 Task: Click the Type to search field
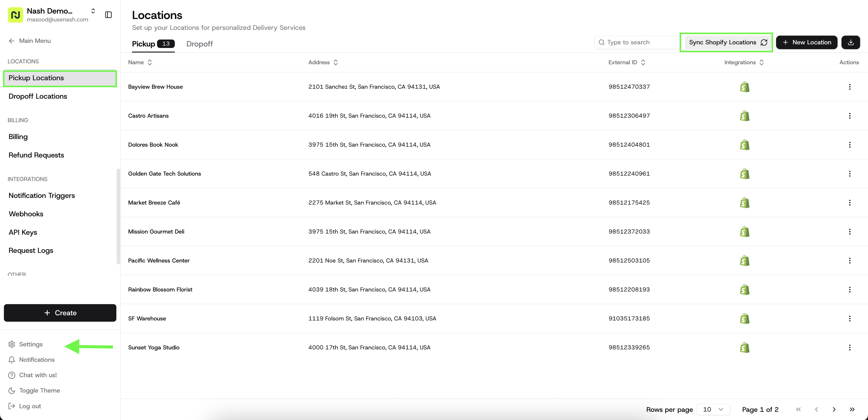pyautogui.click(x=637, y=42)
